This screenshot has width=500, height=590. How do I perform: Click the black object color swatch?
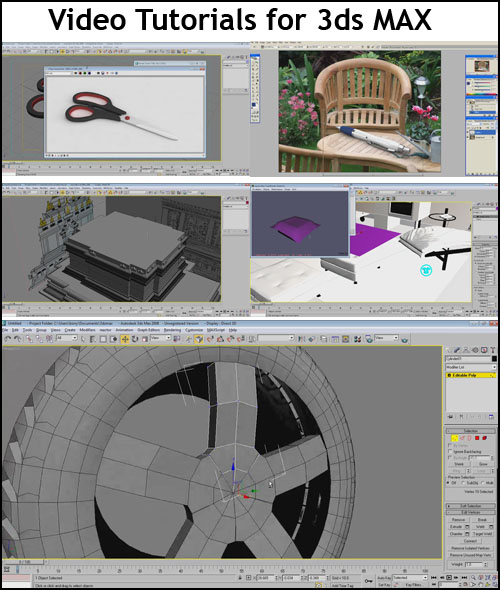(494, 359)
